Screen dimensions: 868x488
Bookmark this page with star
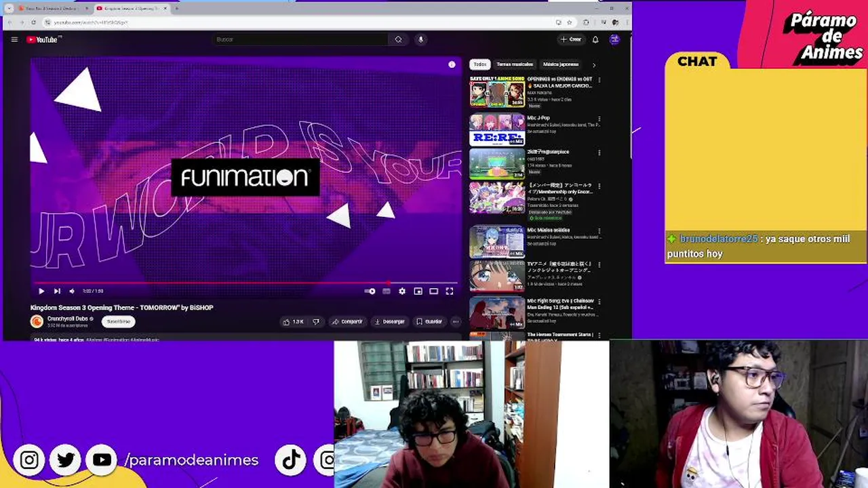tap(569, 22)
